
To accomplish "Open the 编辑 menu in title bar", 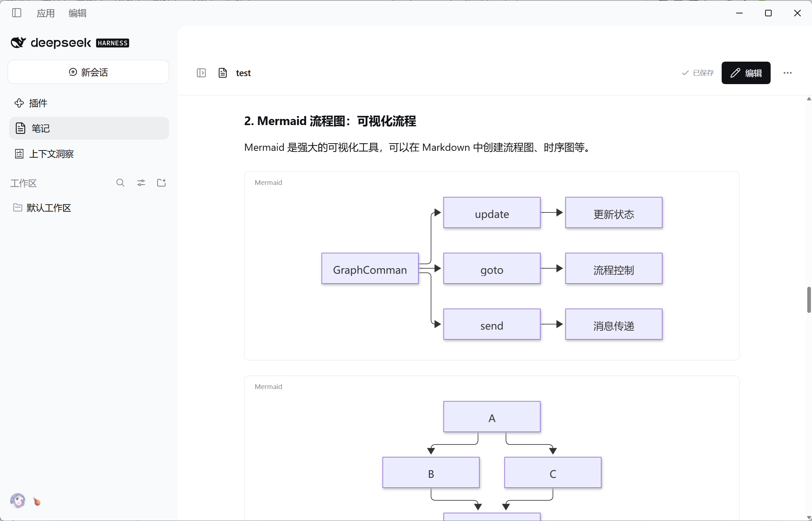I will [x=78, y=13].
